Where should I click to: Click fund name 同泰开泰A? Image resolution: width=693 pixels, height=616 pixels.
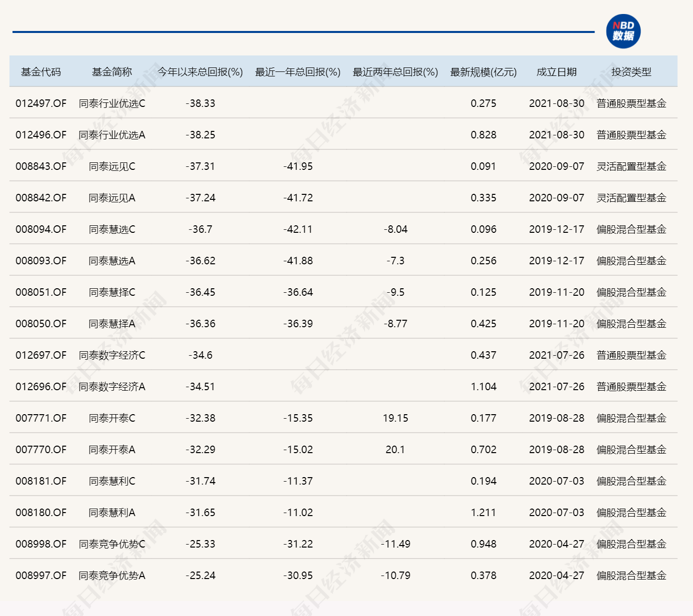pos(112,450)
